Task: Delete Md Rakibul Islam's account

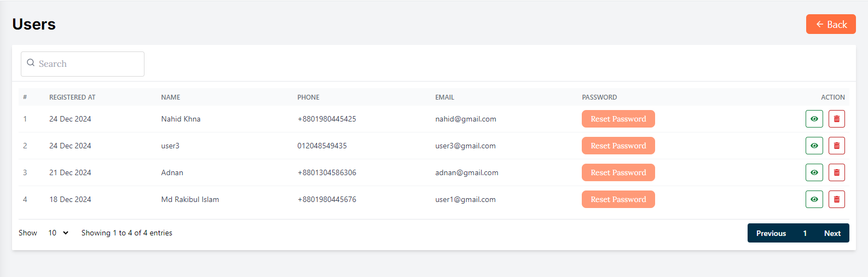Action: point(836,199)
